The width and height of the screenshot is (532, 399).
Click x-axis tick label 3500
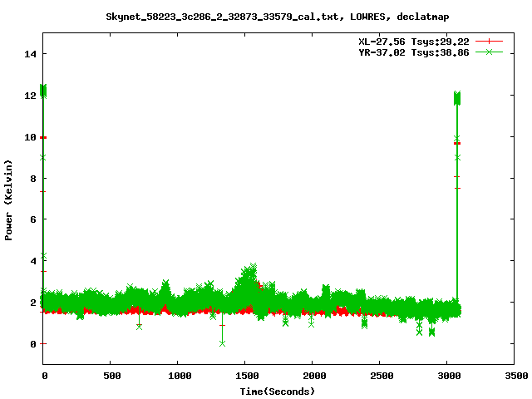(516, 376)
